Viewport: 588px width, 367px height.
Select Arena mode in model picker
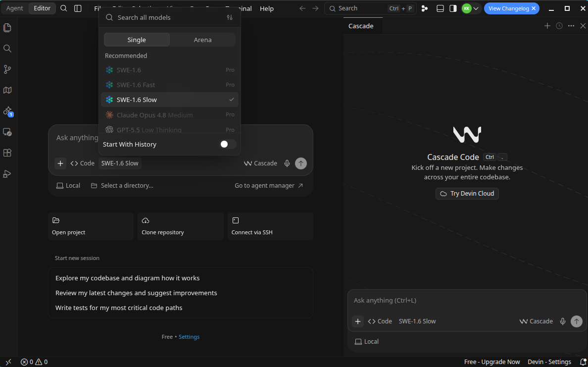point(202,40)
